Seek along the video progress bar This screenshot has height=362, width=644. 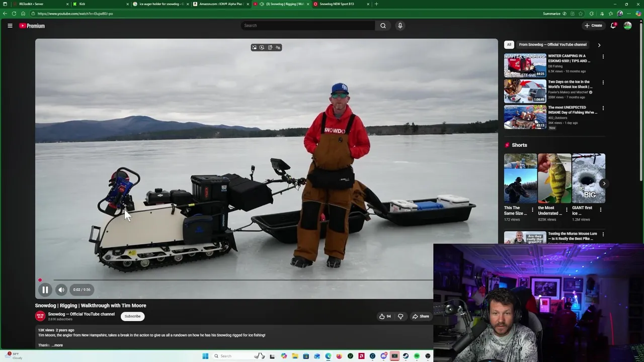234,280
